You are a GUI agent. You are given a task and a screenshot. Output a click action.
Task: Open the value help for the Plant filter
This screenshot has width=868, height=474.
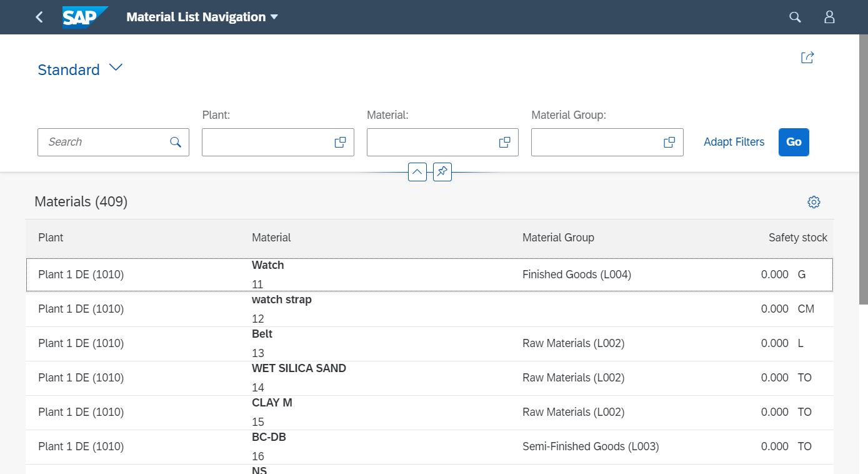[340, 142]
